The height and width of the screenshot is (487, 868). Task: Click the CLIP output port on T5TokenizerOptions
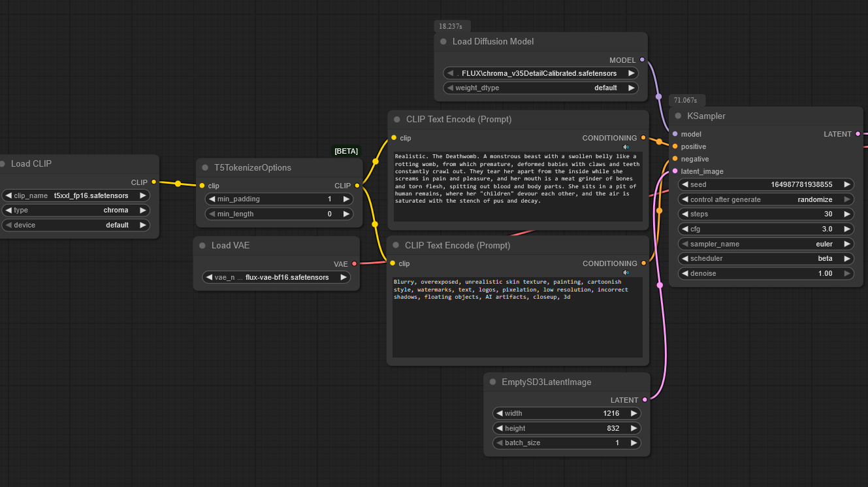357,186
